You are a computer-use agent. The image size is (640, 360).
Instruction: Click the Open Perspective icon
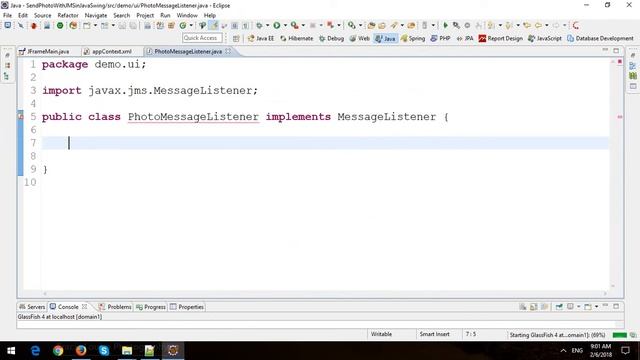point(236,38)
